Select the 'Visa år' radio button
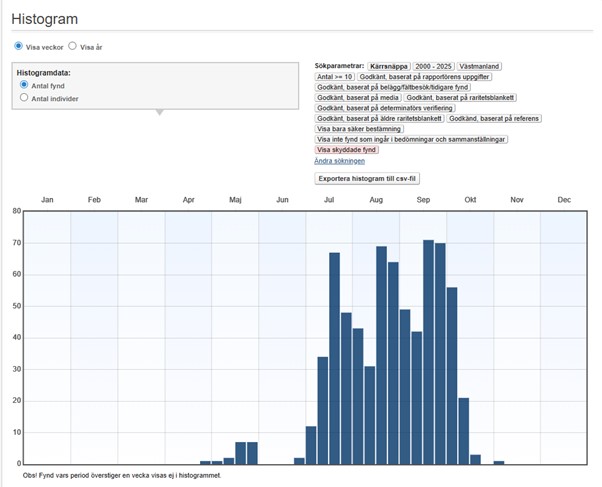The image size is (602, 487). [x=73, y=46]
